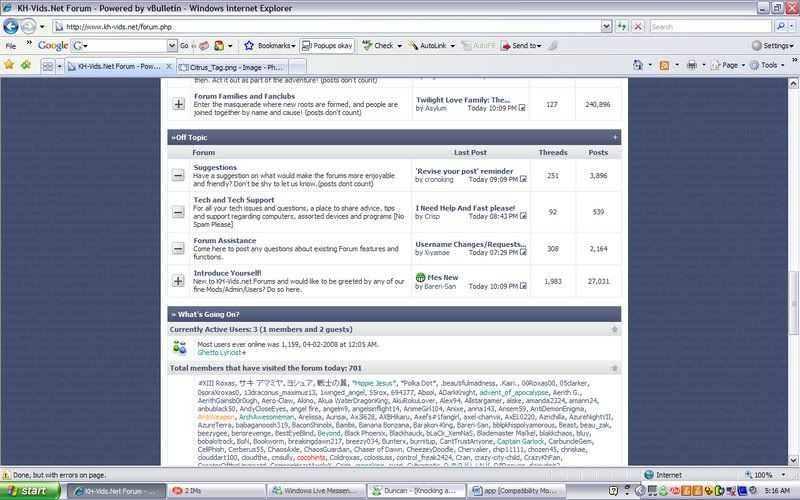Click the AutoLink toolbar button

pos(428,45)
